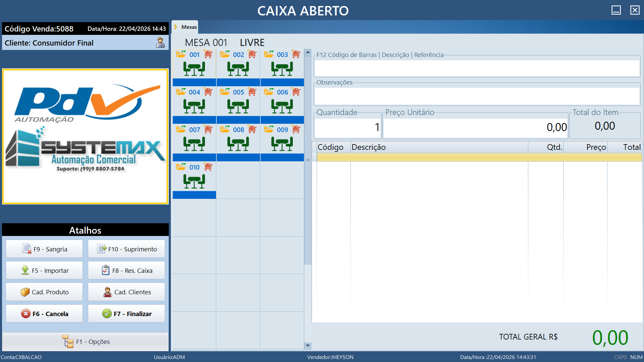Open the folder icon for table 008
The image size is (644, 362).
click(x=225, y=129)
